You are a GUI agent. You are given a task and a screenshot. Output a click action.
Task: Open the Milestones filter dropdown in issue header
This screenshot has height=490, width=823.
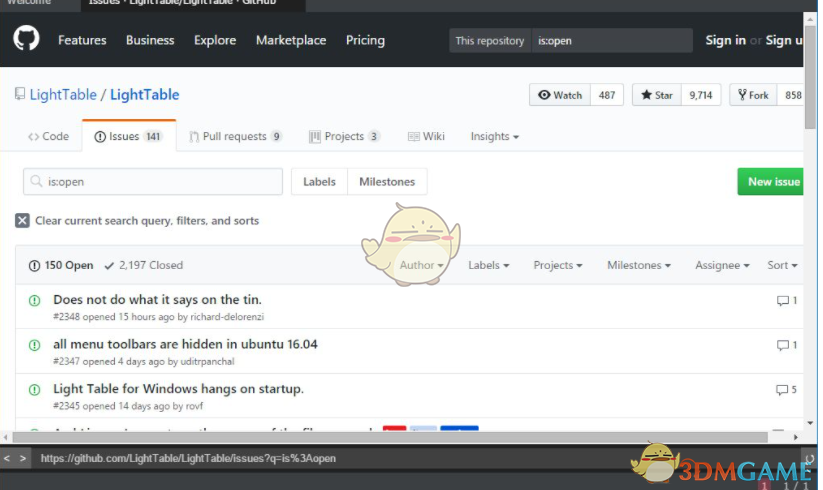point(639,265)
